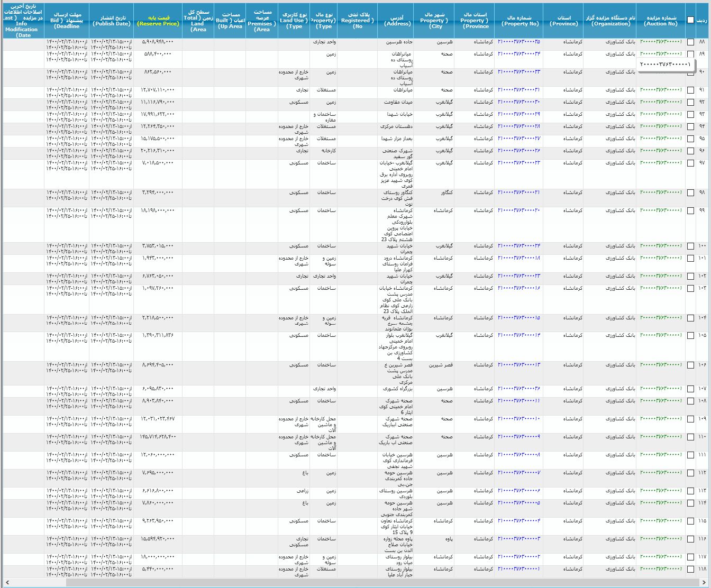Tick the checkbox of row 96
This screenshot has height=588, width=711.
click(x=690, y=151)
